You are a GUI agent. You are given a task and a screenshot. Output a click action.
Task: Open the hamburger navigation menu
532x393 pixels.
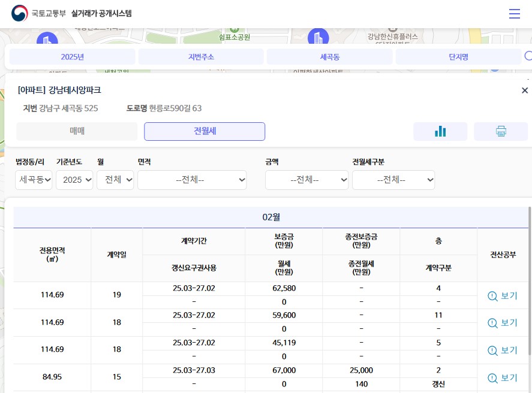pyautogui.click(x=515, y=14)
